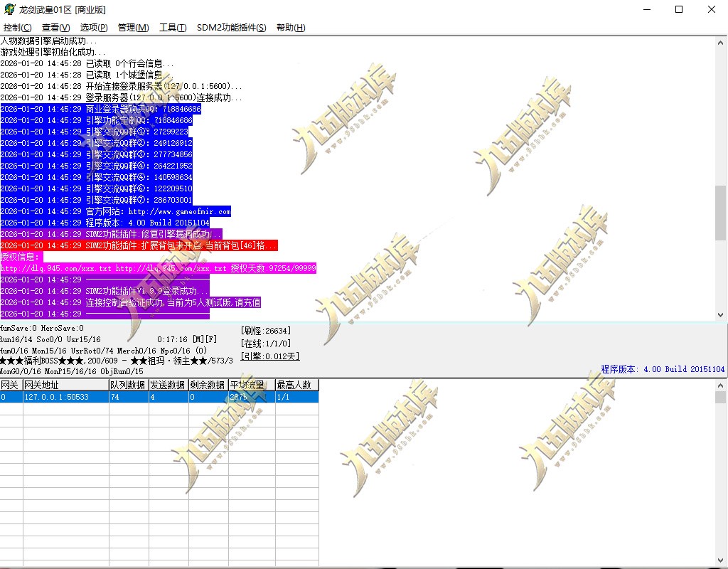Image resolution: width=728 pixels, height=569 pixels.
Task: Select the 平均流量 column header
Action: click(252, 385)
